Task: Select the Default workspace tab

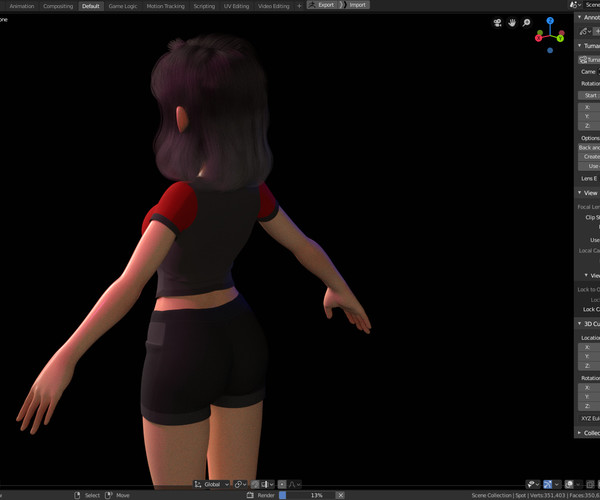Action: [91, 6]
